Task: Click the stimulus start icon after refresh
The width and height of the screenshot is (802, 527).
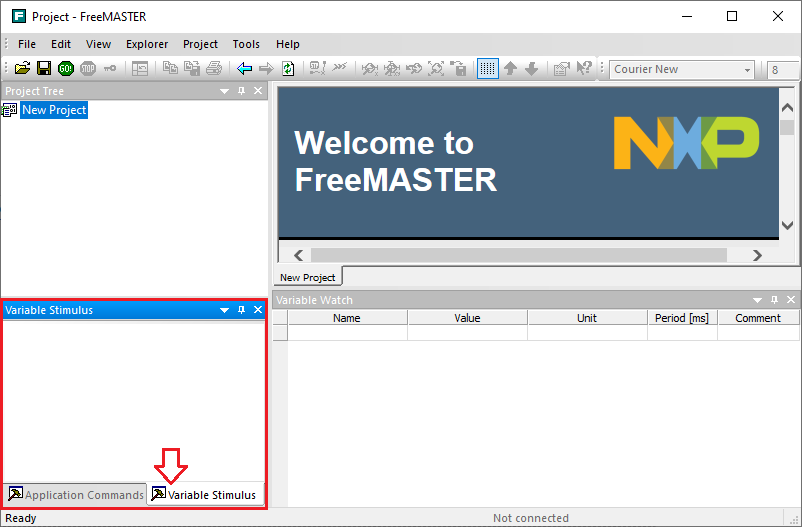Action: tap(318, 68)
